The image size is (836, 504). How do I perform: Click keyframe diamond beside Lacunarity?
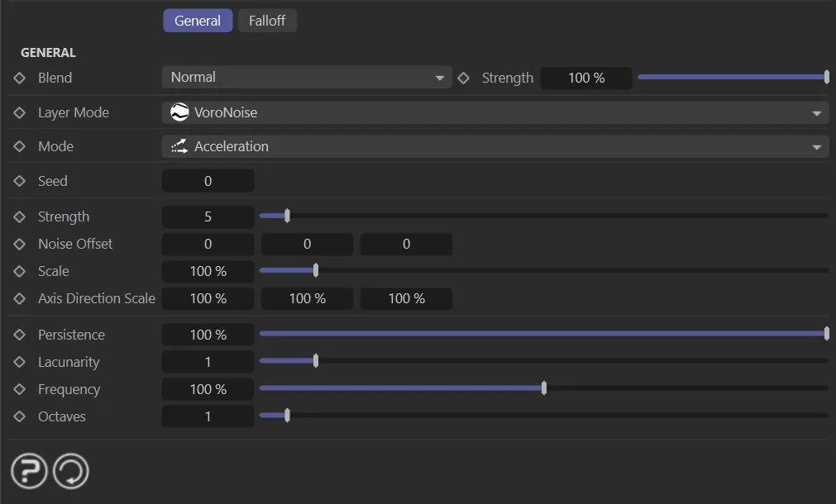click(x=20, y=362)
